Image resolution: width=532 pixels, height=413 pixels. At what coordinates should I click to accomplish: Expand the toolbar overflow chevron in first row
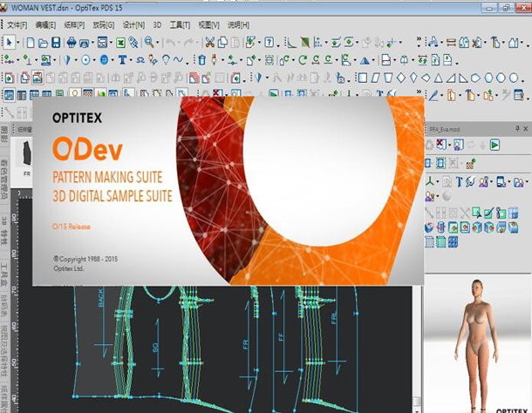419,41
